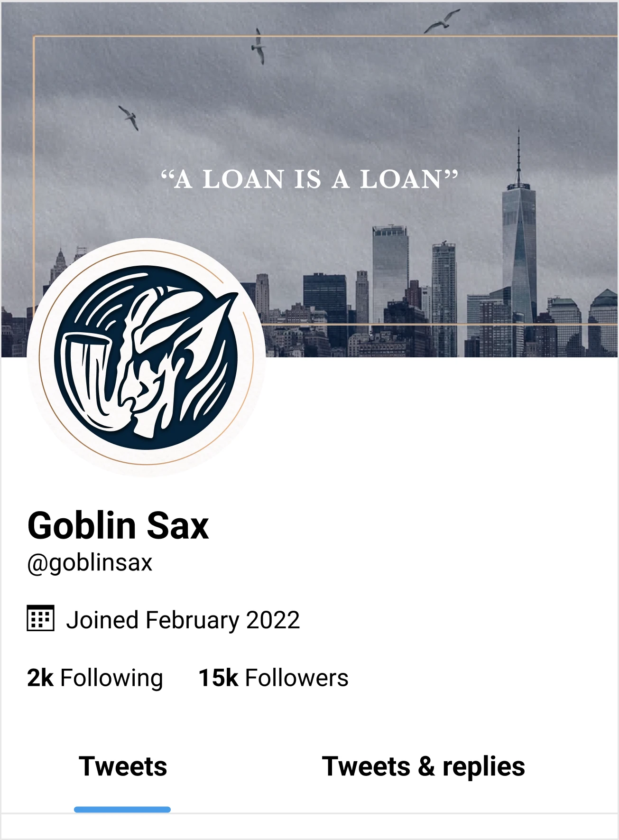The width and height of the screenshot is (619, 840).
Task: Click the tall One World Trade Center tower
Action: [x=519, y=242]
